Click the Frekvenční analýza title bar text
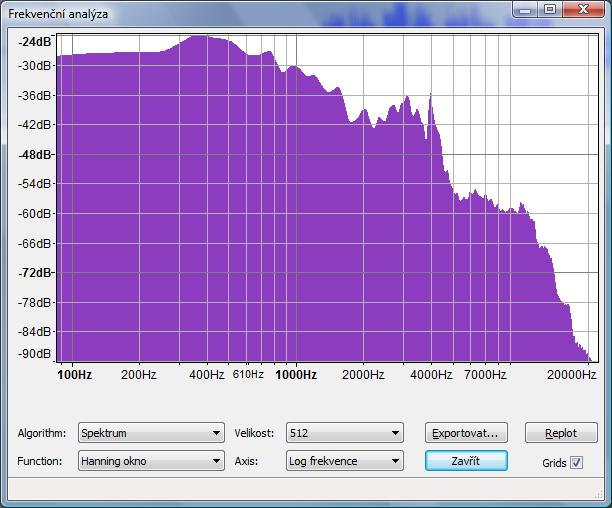This screenshot has width=612, height=508. (60, 14)
